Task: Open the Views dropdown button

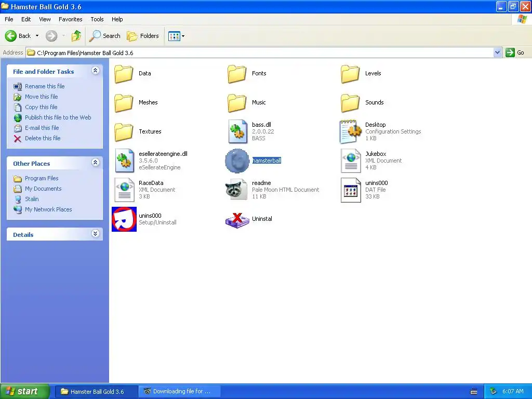Action: [x=177, y=36]
